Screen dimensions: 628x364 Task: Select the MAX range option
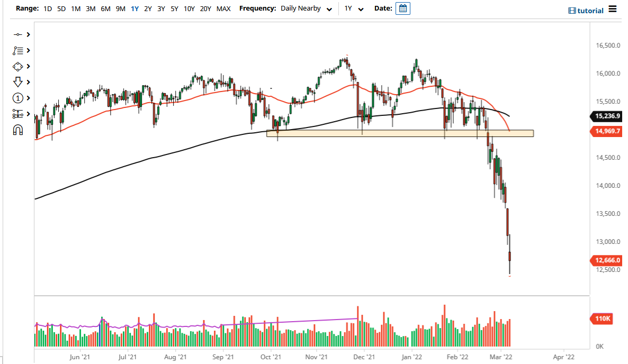coord(224,8)
